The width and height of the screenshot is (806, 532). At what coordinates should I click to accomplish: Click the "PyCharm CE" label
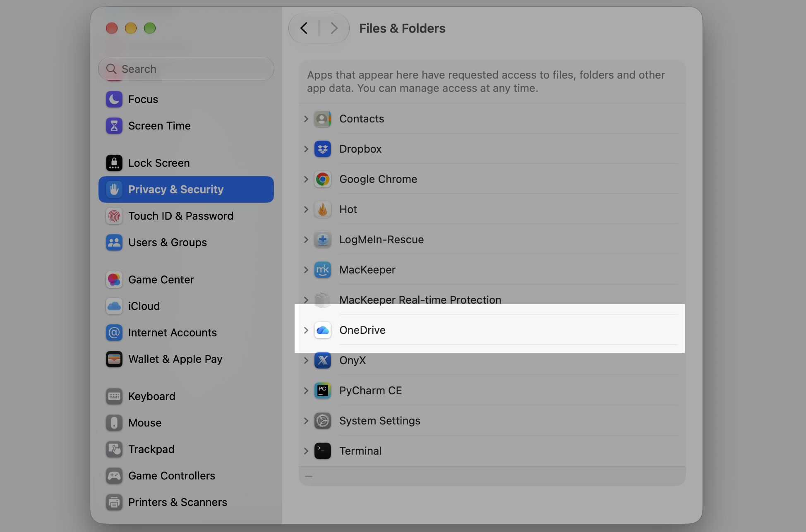point(371,391)
